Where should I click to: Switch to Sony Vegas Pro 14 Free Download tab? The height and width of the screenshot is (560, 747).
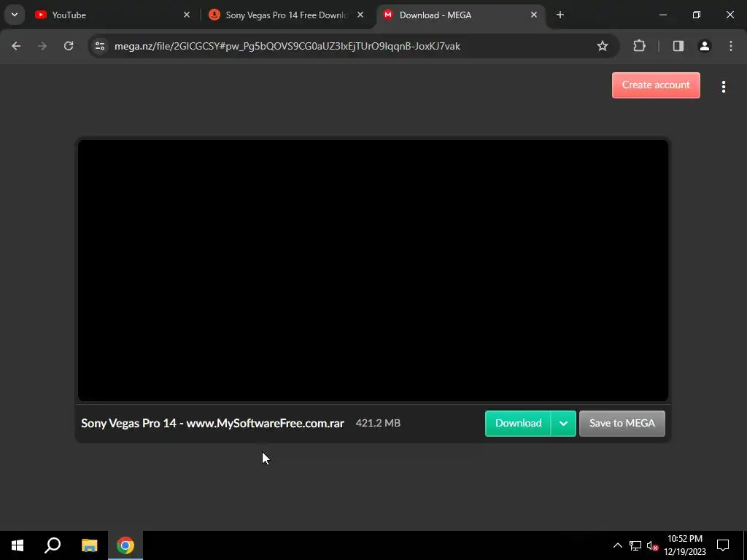coord(286,15)
